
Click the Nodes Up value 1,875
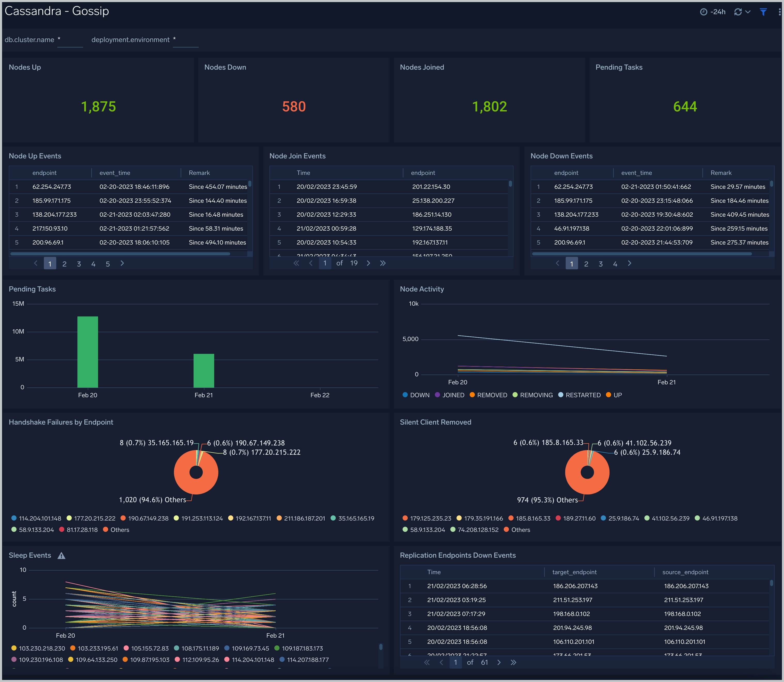98,107
